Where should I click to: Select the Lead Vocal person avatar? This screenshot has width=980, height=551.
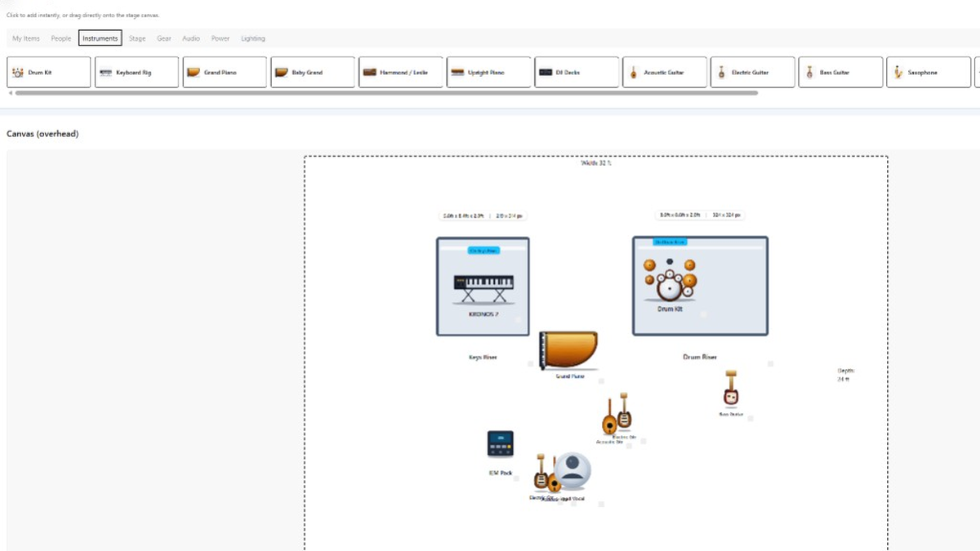point(572,470)
